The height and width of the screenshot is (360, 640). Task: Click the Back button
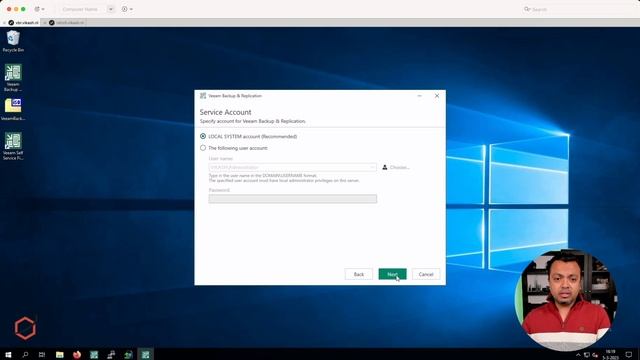359,274
